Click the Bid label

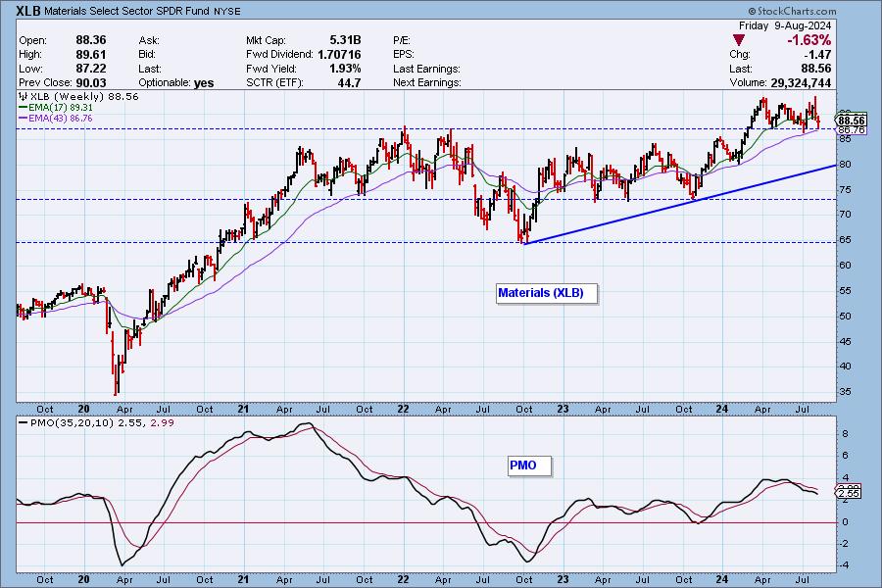(x=147, y=55)
